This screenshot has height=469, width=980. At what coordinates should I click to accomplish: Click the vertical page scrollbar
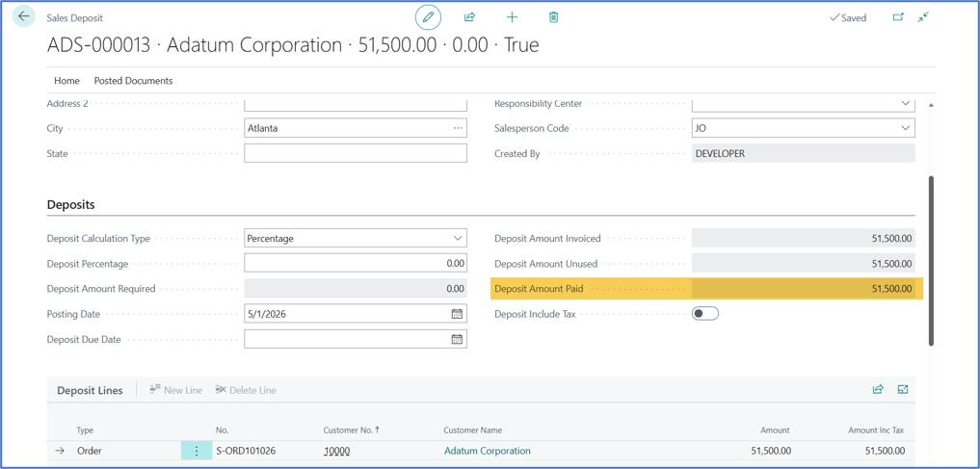[x=931, y=261]
